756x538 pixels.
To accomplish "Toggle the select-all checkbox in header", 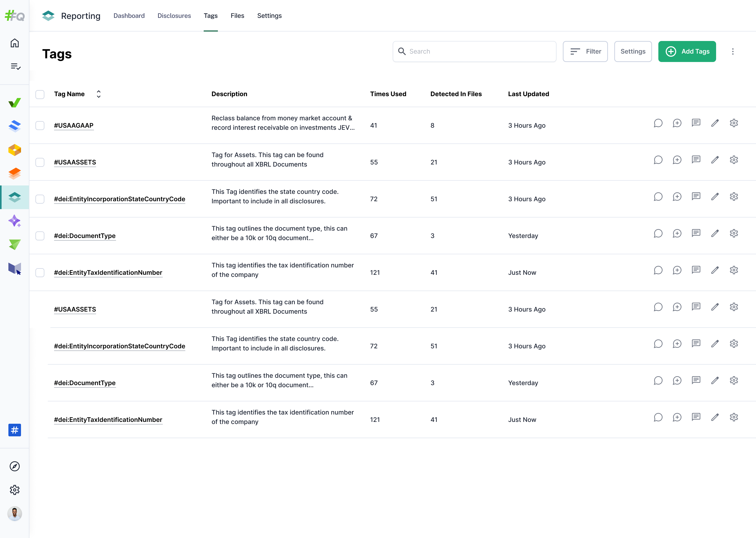I will 40,94.
